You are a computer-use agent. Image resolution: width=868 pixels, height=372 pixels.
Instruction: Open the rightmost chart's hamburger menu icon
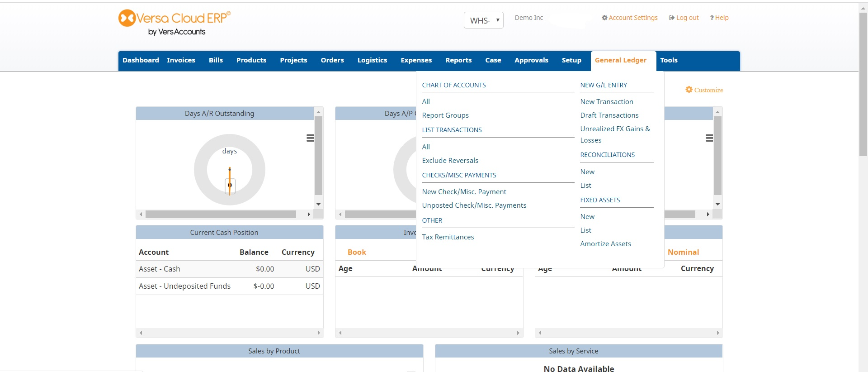pos(709,138)
